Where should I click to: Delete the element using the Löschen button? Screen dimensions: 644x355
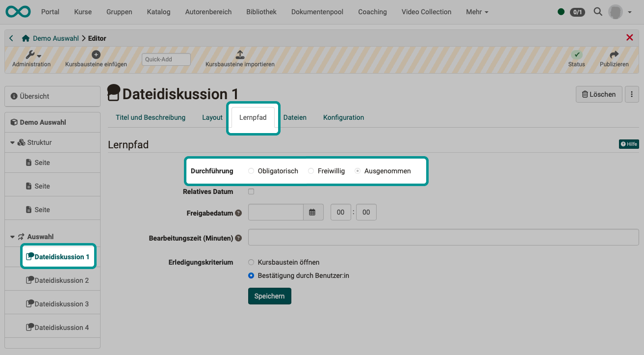point(598,94)
